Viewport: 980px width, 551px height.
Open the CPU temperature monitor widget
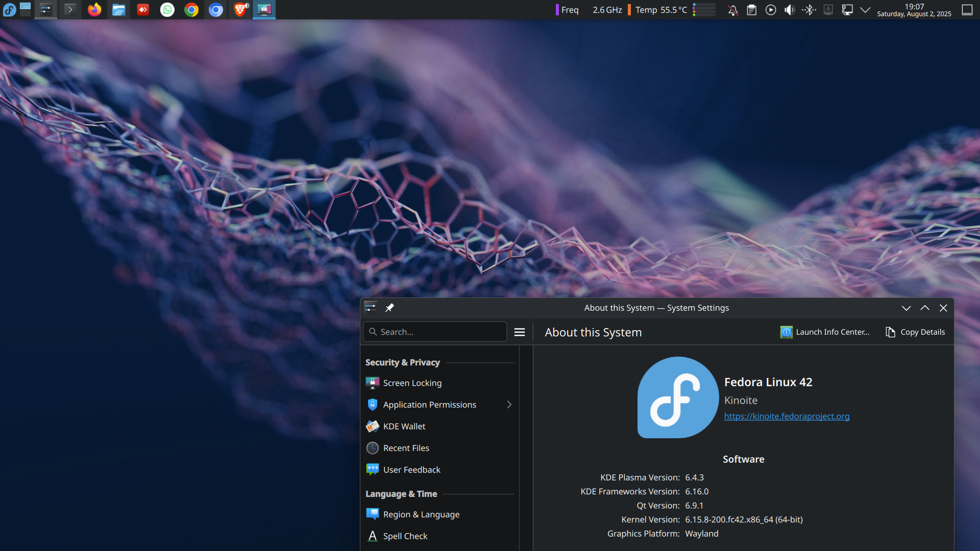point(657,10)
